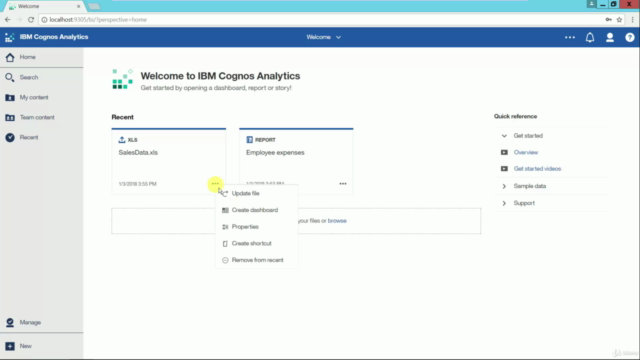Viewport: 640px width, 360px height.
Task: Open the Overview link
Action: click(526, 152)
